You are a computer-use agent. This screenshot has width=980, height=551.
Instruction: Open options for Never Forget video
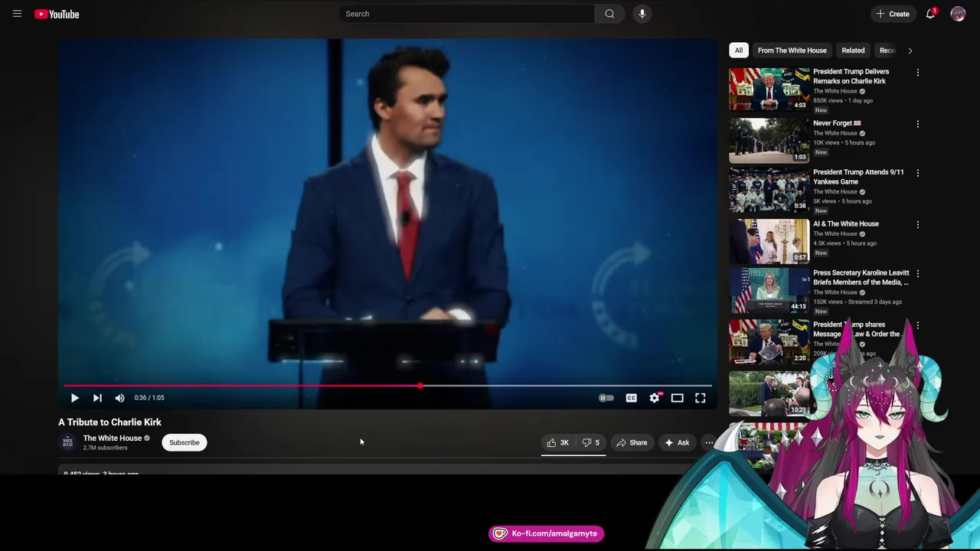pyautogui.click(x=918, y=124)
